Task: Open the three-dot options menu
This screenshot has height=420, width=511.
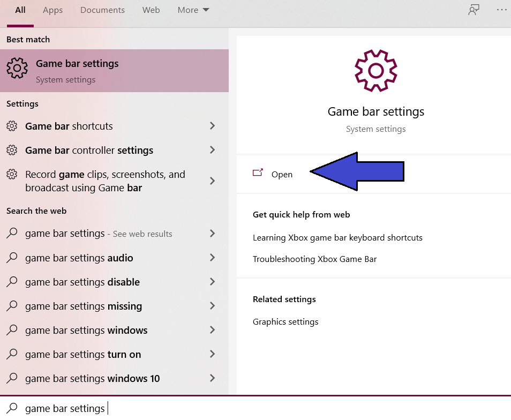Action: pos(501,10)
